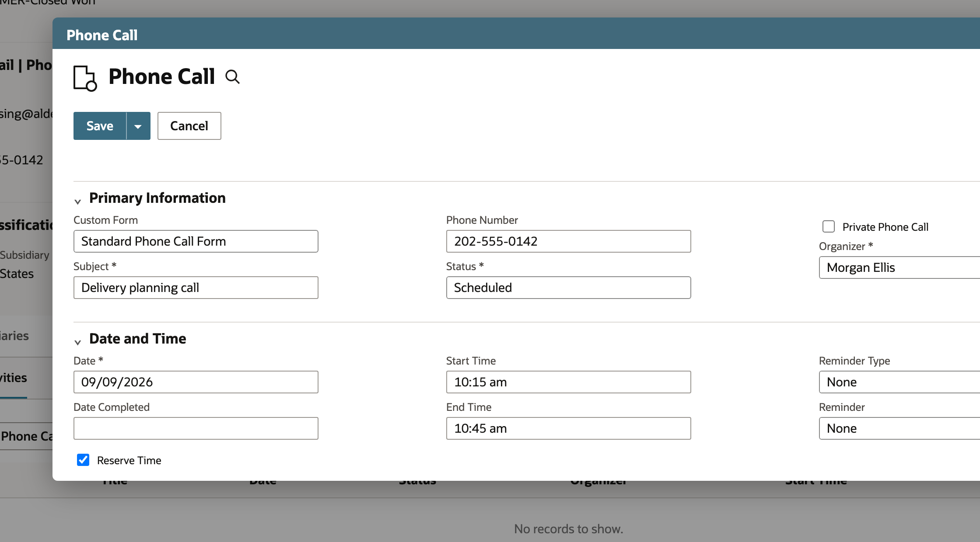Open the Reminder dropdown

[x=899, y=428]
